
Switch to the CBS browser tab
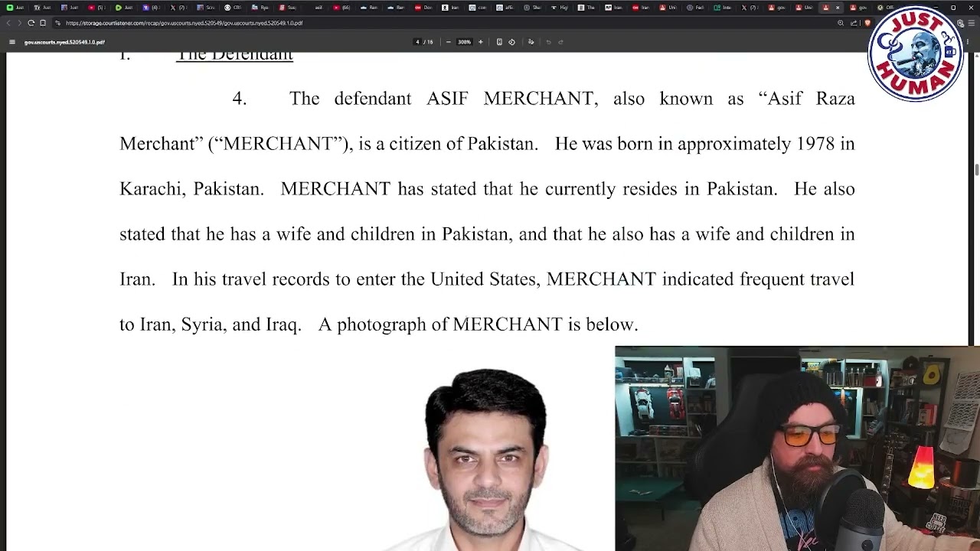[x=234, y=8]
